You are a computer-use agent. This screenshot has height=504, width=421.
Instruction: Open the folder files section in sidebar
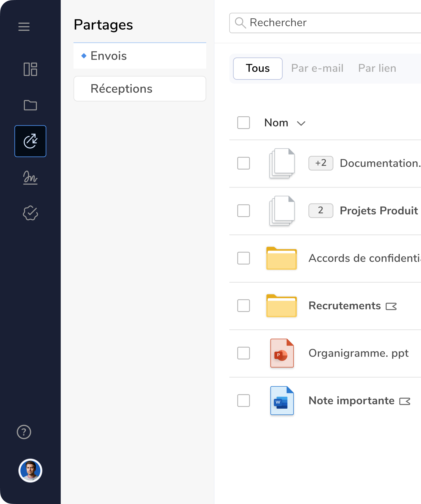(30, 105)
